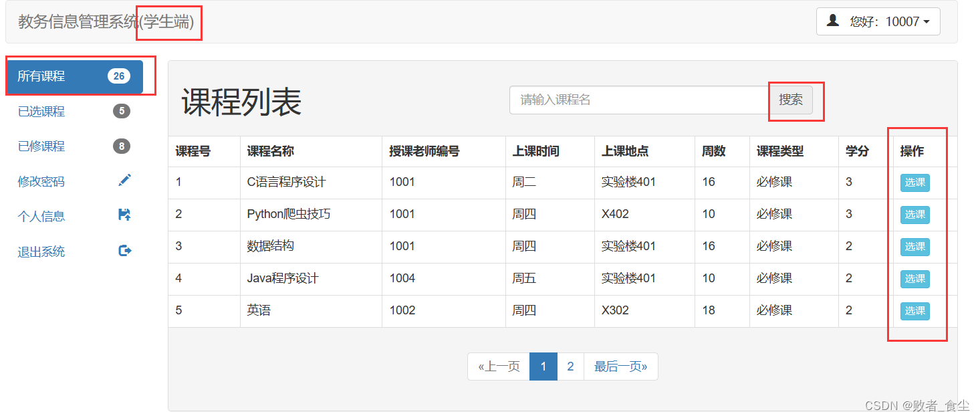This screenshot has width=980, height=418.
Task: Click the 8 badge on 已修课程
Action: click(x=121, y=146)
